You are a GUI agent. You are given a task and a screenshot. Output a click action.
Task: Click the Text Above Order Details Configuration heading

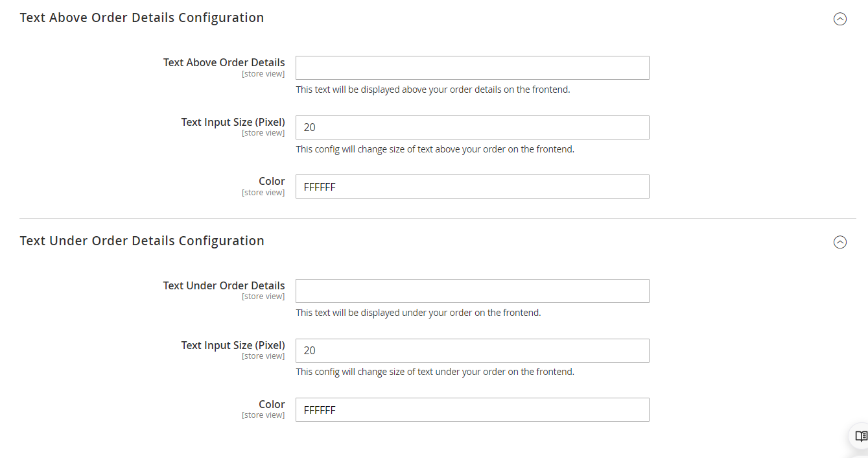point(142,18)
